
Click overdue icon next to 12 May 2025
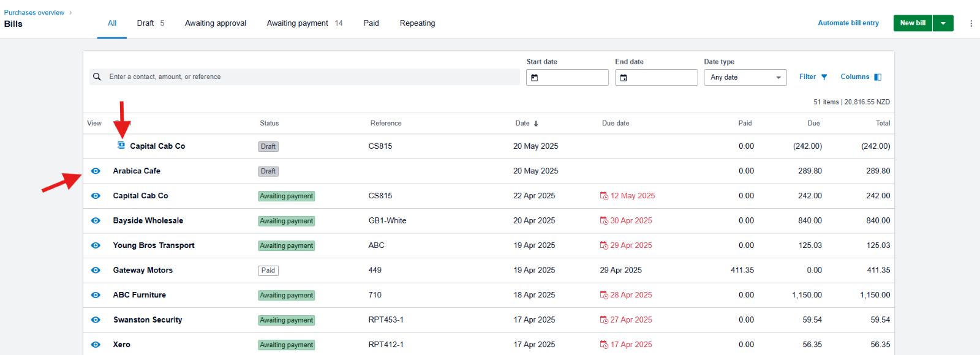pos(604,196)
